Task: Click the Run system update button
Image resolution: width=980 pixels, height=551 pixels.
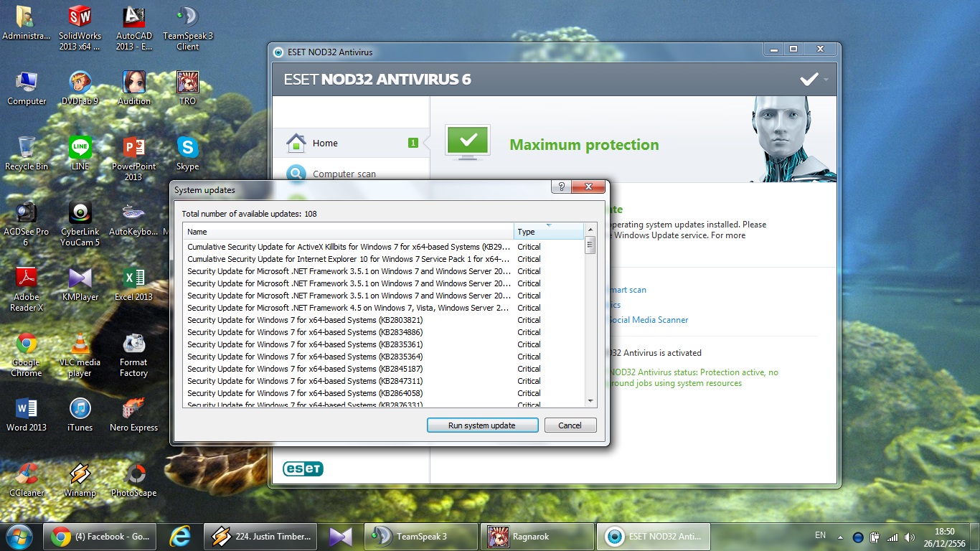Action: [x=482, y=425]
